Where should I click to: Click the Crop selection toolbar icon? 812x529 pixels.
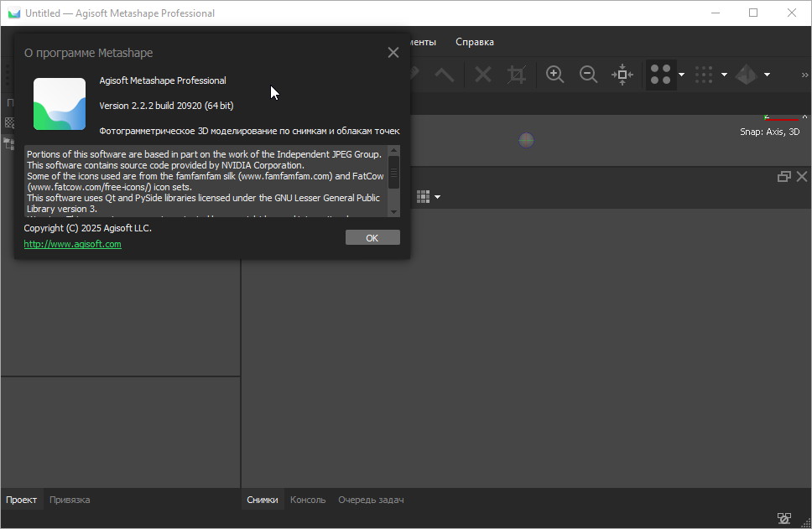point(516,75)
